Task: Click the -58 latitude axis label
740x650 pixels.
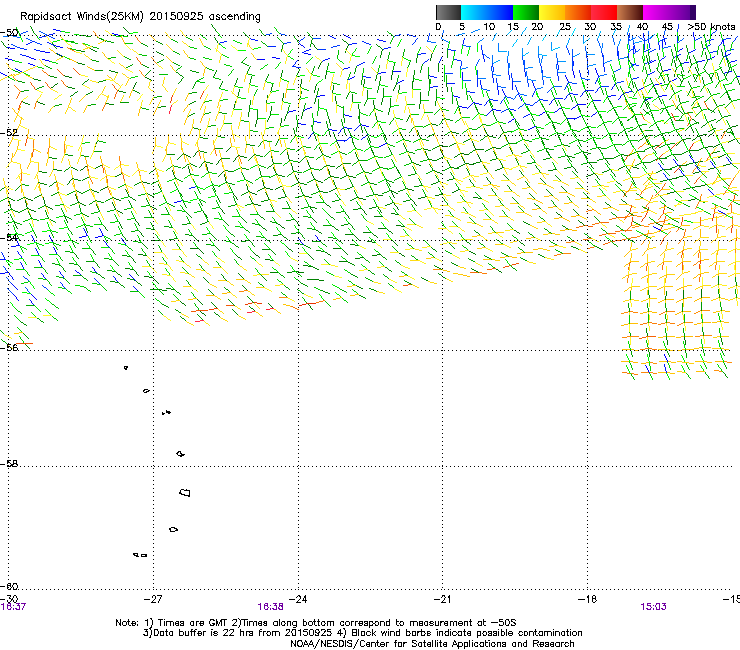Action: [9, 464]
